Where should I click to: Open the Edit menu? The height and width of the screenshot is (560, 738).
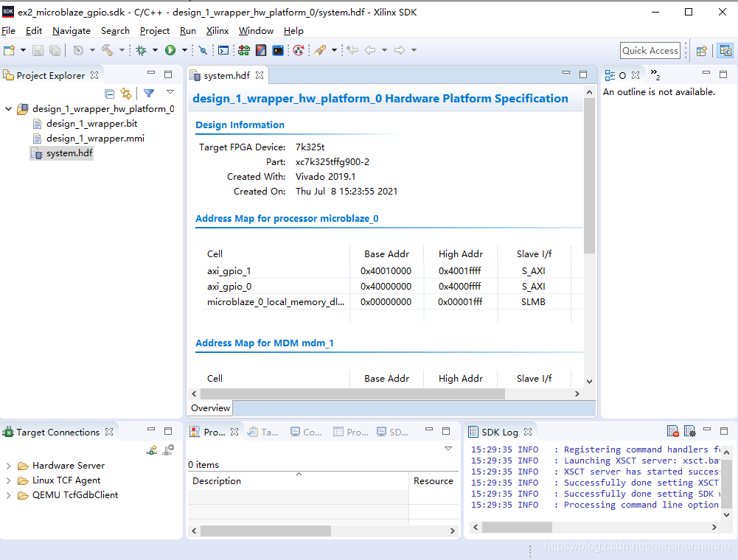(34, 31)
